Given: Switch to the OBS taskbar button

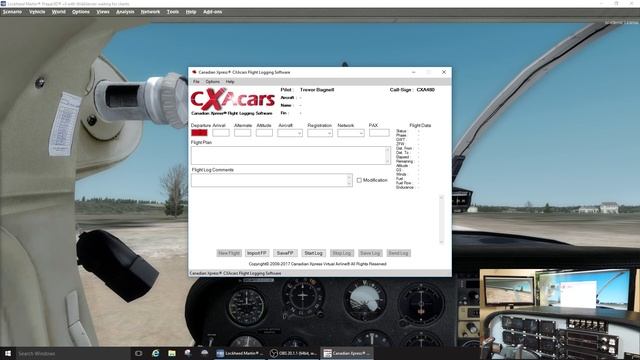Looking at the screenshot, I should [293, 353].
